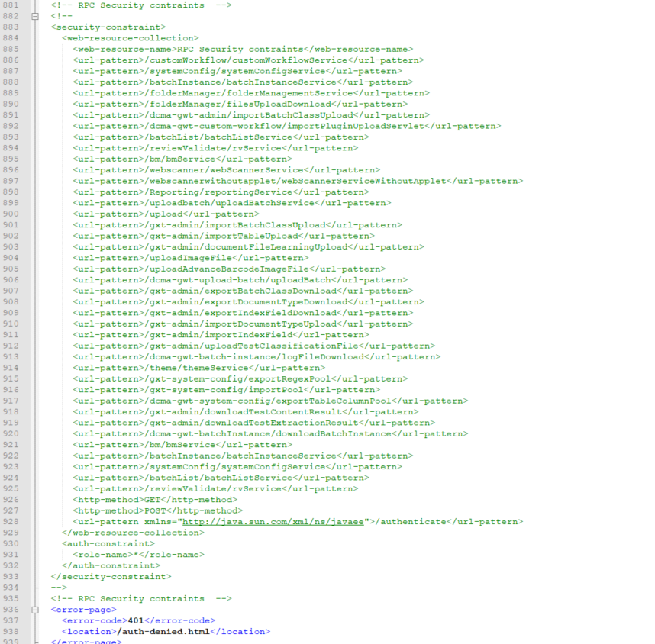Click the folderManagementService url-pattern line
The width and height of the screenshot is (655, 644).
(251, 93)
